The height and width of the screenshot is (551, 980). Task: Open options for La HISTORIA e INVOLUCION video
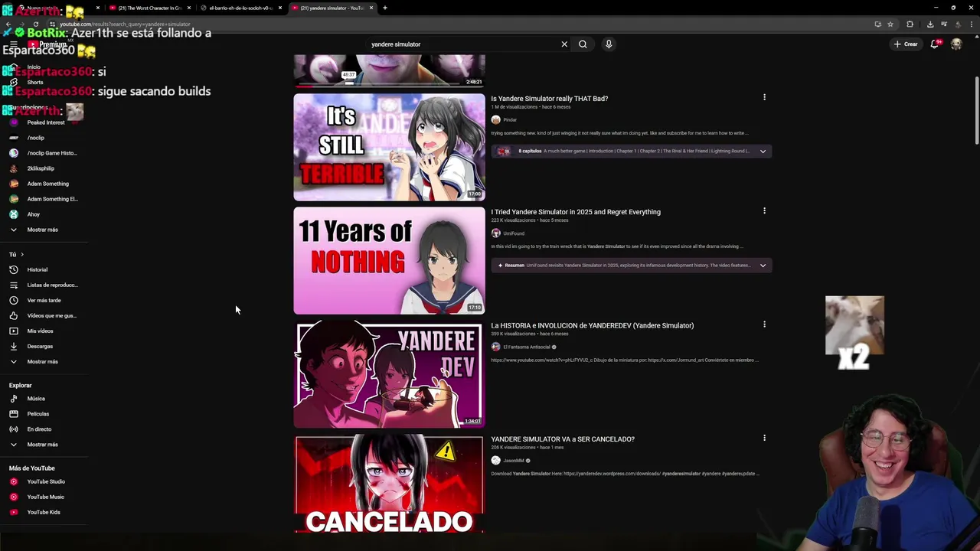(x=764, y=324)
